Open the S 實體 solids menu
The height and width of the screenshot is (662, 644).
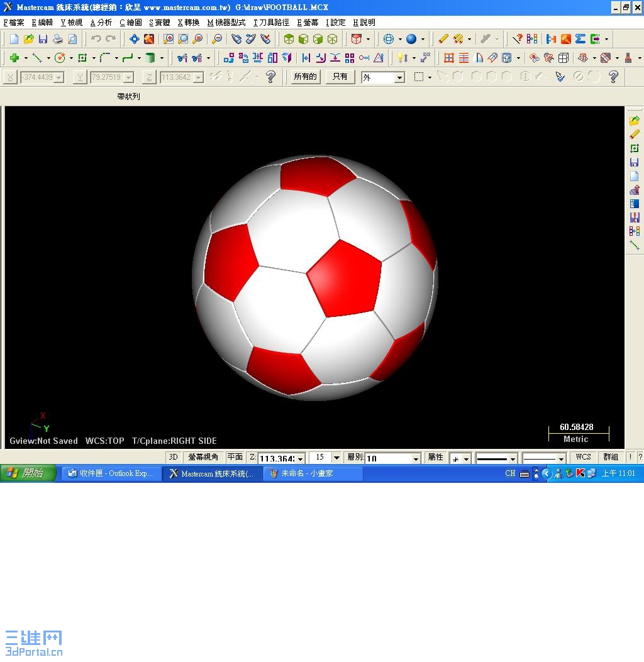pos(159,23)
